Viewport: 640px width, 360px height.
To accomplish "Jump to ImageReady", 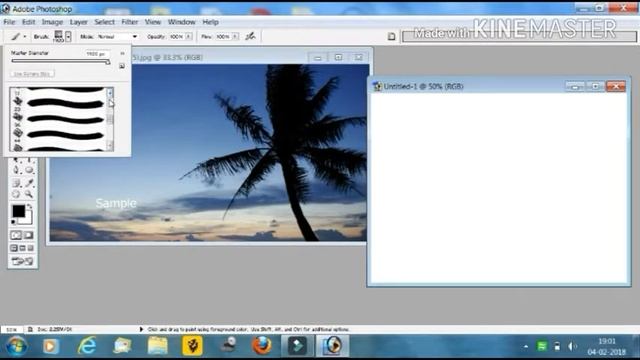I will coord(22,261).
